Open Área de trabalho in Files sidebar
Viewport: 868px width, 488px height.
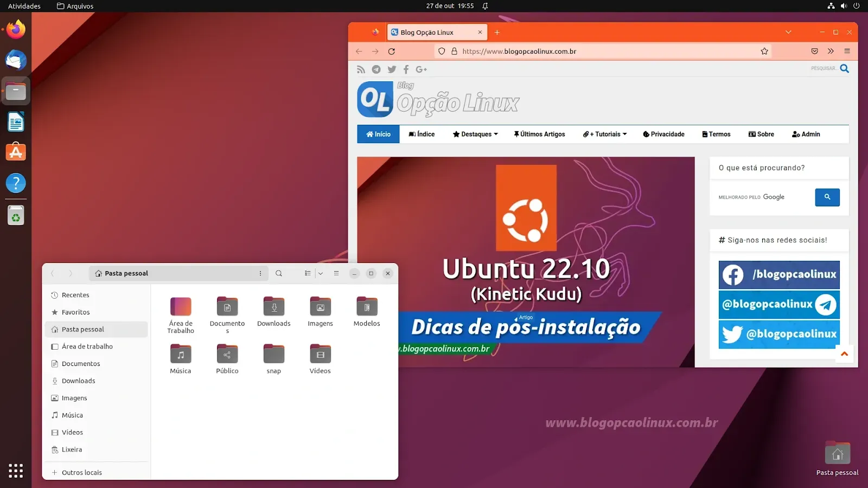(x=97, y=346)
